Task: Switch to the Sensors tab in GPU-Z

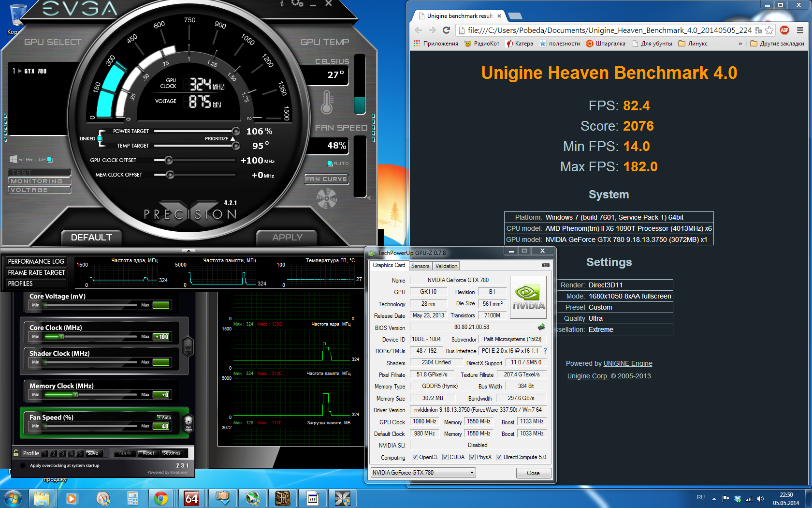Action: click(420, 266)
